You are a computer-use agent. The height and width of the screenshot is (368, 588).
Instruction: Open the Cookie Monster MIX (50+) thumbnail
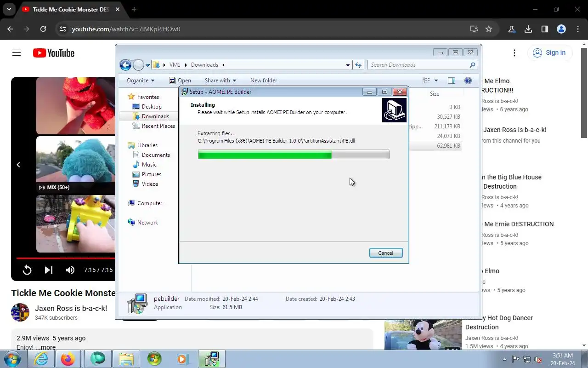coord(75,164)
